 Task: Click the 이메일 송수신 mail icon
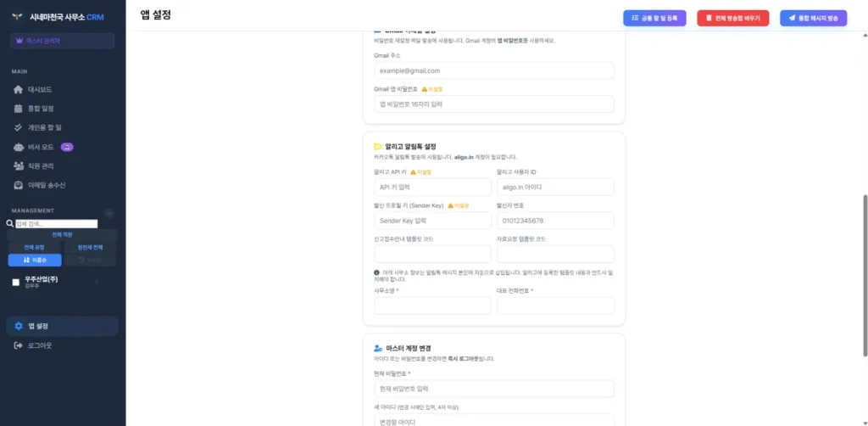click(19, 185)
